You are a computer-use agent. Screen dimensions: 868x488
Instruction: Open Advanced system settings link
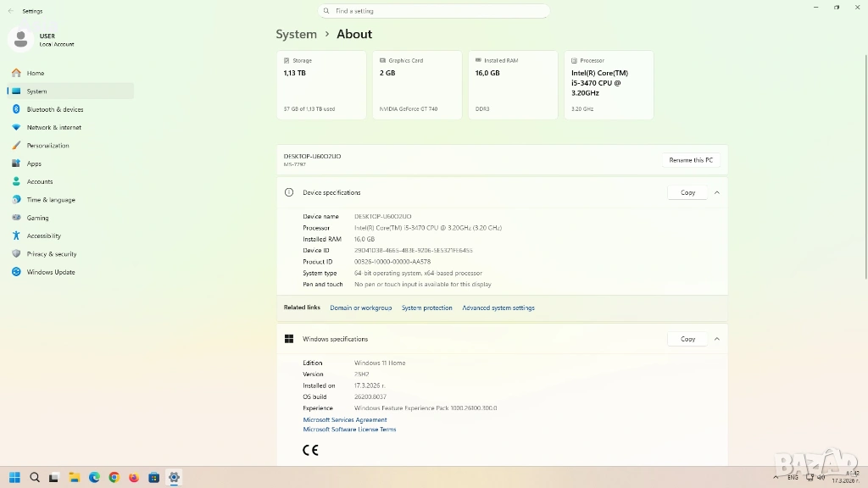[498, 308]
